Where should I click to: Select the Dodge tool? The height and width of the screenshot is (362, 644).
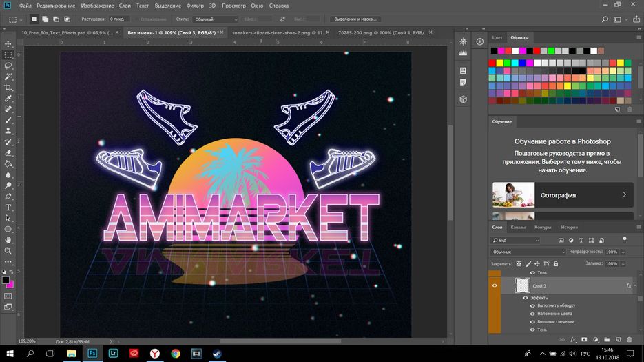click(8, 185)
